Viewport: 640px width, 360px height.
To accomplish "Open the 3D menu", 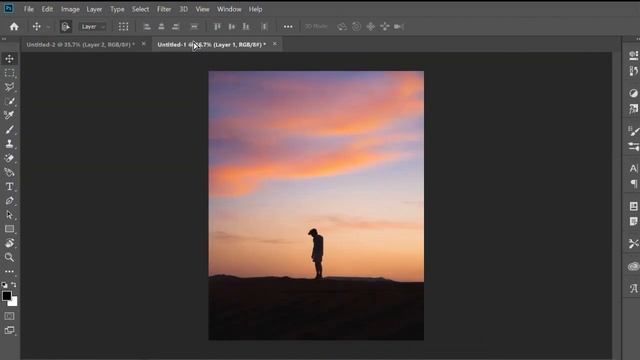I will point(184,9).
